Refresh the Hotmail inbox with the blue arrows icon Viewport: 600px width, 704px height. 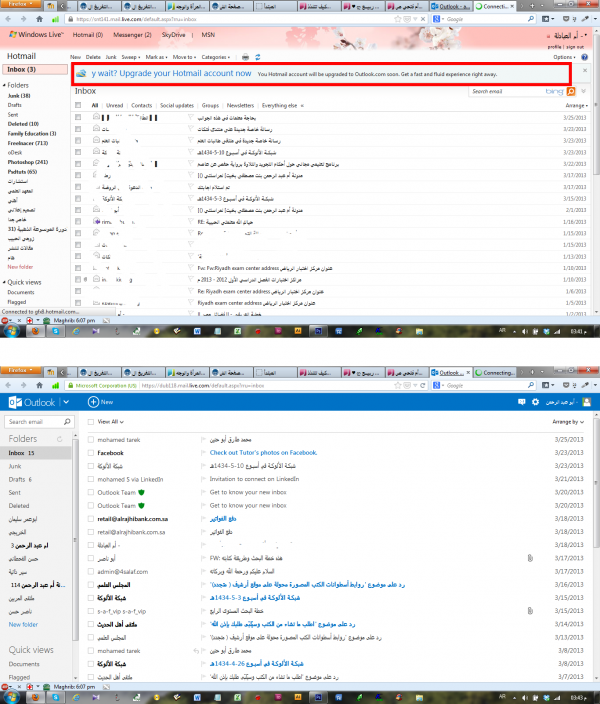tap(258, 57)
